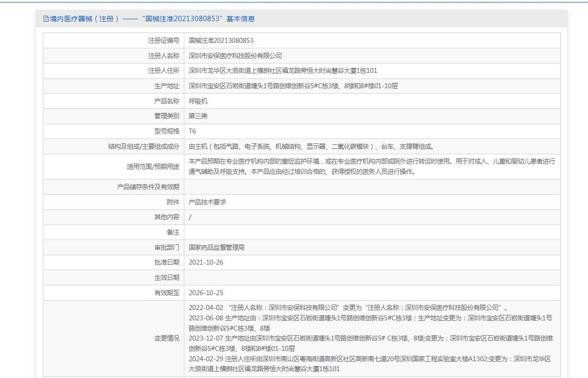Click the 结构及组成 composition description text
This screenshot has width=588, height=378.
tap(311, 146)
